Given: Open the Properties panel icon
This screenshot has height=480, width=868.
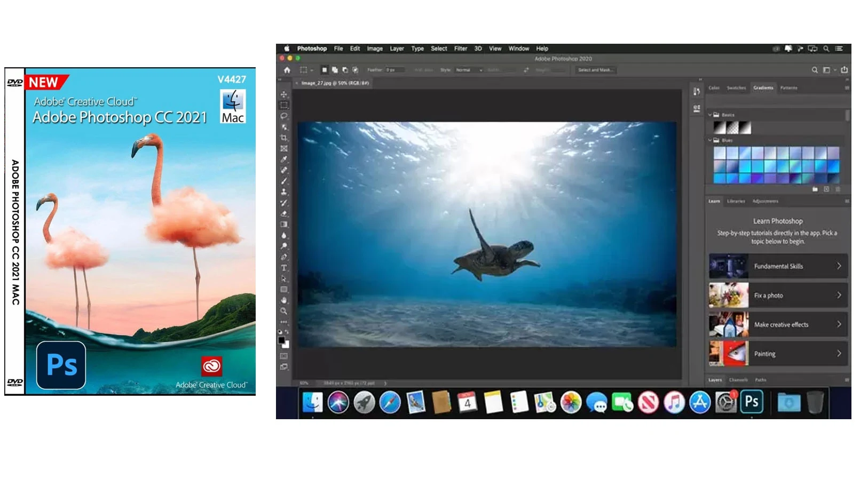Looking at the screenshot, I should click(x=697, y=109).
